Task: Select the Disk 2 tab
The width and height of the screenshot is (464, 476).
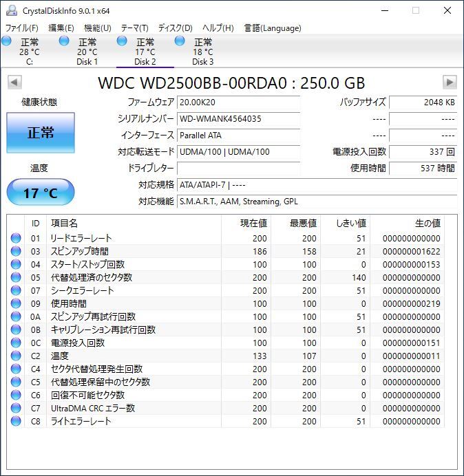Action: pyautogui.click(x=145, y=52)
